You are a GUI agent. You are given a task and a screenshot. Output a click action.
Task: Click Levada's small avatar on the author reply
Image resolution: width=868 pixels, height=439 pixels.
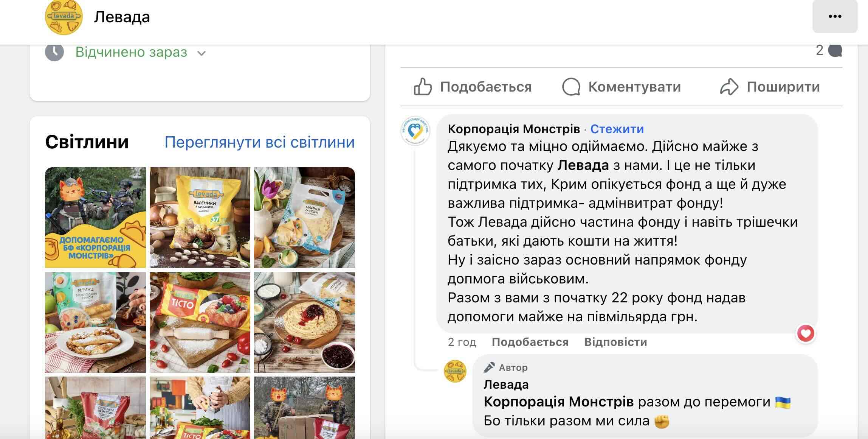pyautogui.click(x=455, y=371)
